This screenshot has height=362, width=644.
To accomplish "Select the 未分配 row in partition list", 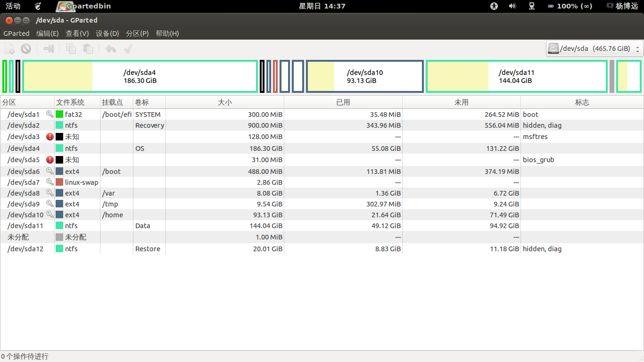I will coord(322,237).
